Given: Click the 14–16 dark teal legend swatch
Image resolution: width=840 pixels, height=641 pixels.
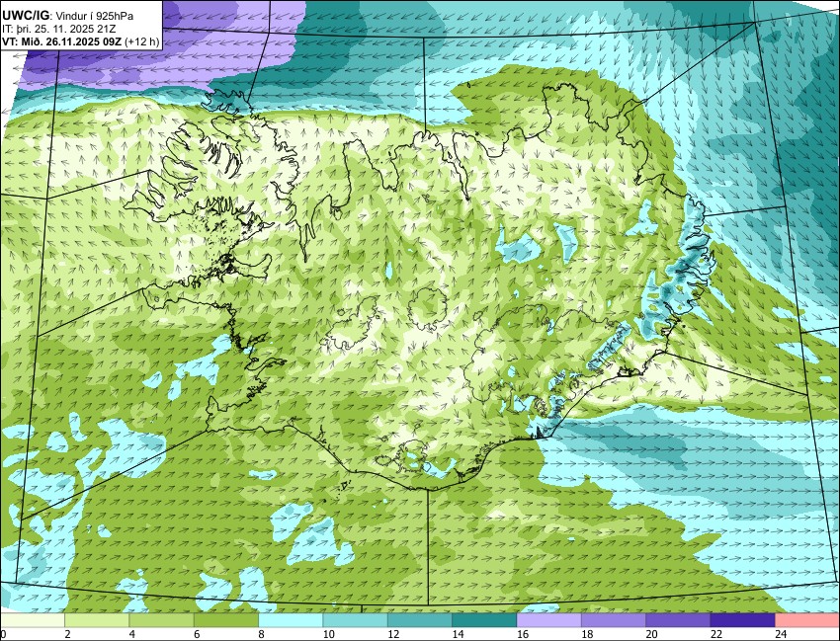Looking at the screenshot, I should [x=484, y=620].
